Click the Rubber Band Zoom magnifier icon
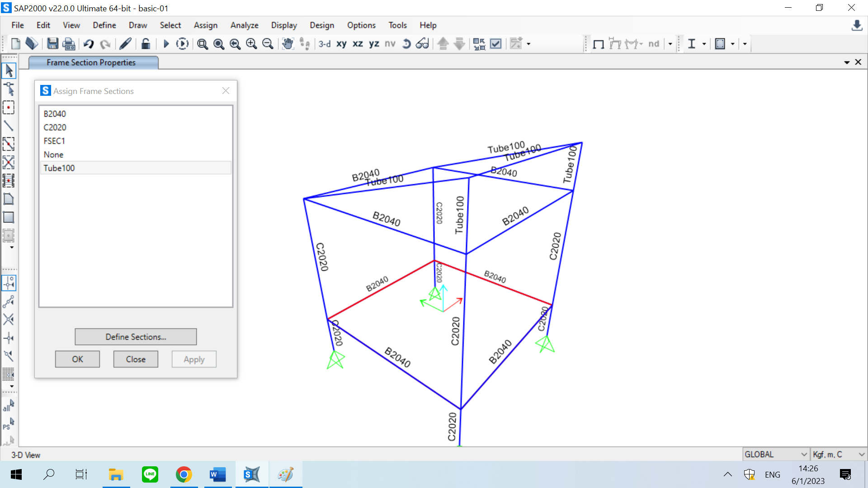This screenshot has width=868, height=488. click(x=202, y=44)
